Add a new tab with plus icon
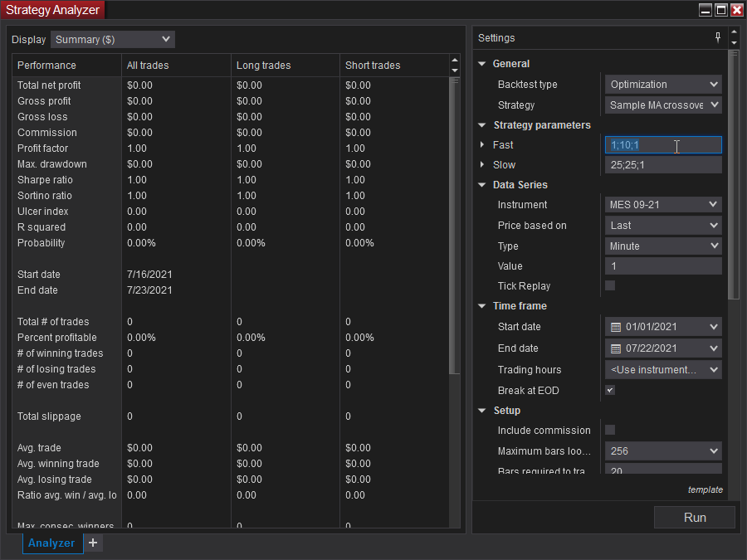 93,543
